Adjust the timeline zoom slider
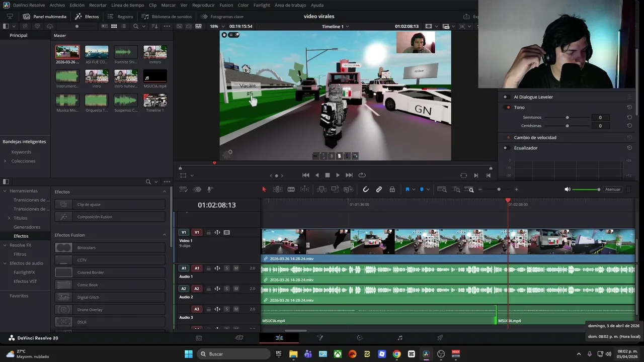 498,190
